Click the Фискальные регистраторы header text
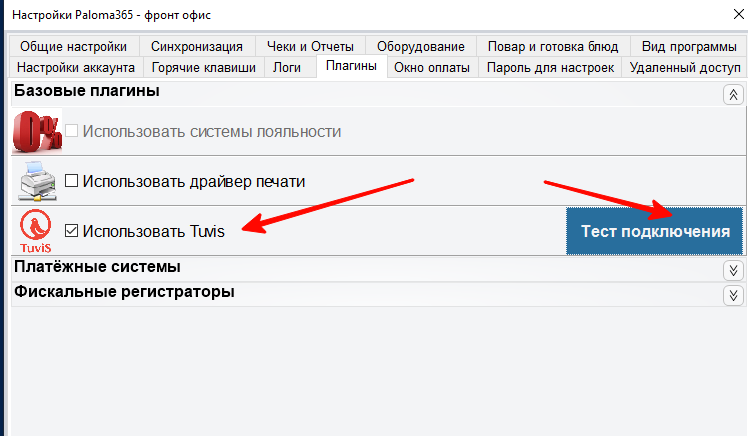This screenshot has width=748, height=436. click(124, 291)
